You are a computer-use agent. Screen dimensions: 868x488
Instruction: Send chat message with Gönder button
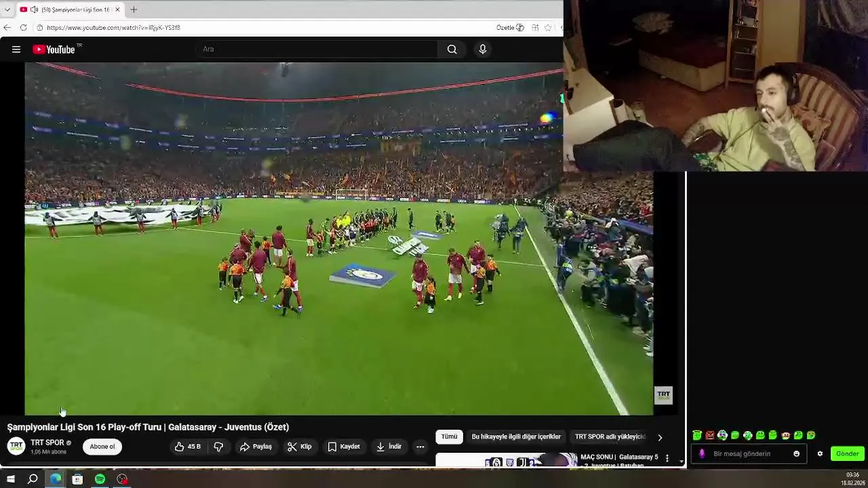(847, 454)
